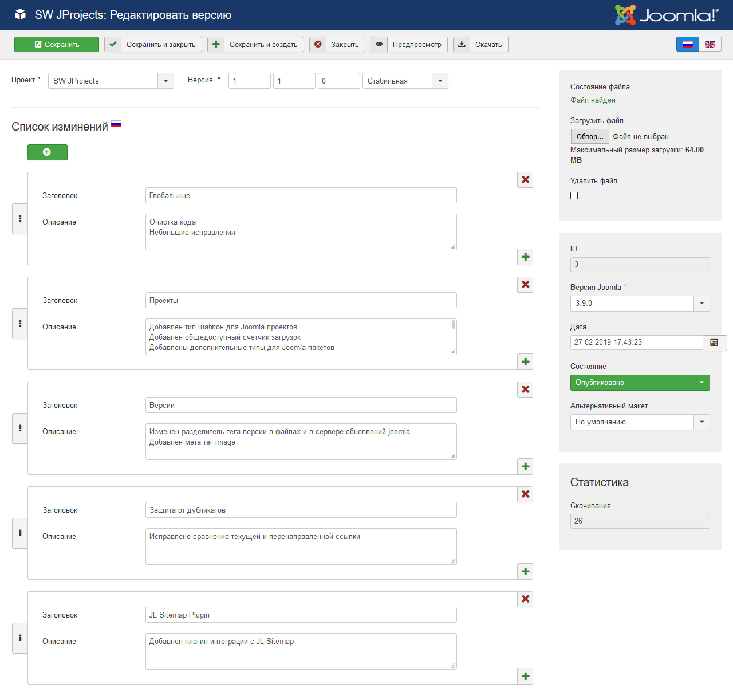
Task: Add block after Защита от дубликатов
Action: coord(525,571)
